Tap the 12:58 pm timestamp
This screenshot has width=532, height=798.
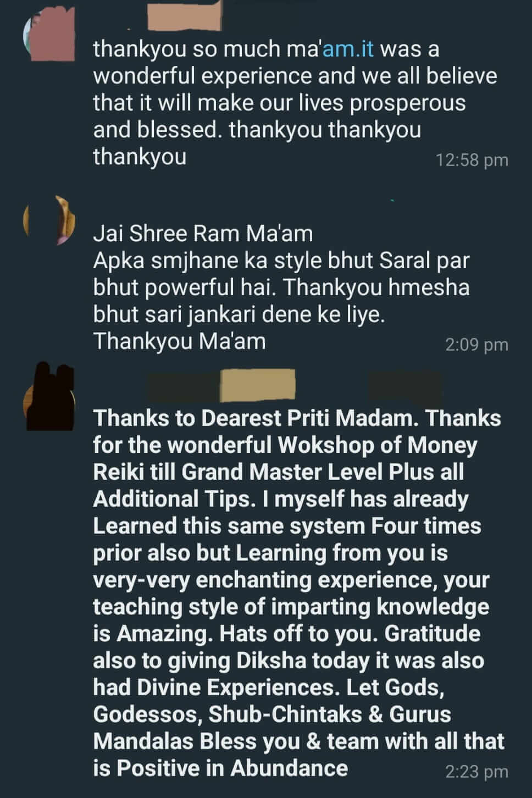click(x=472, y=160)
